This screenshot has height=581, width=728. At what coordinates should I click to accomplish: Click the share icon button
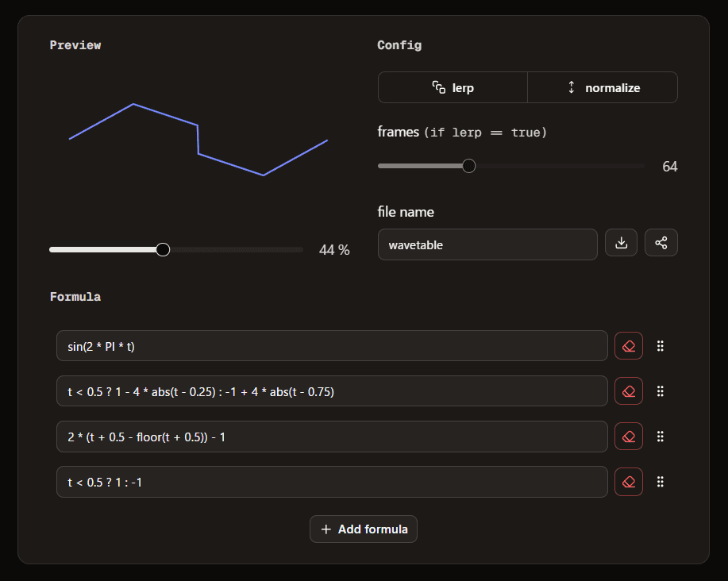661,243
